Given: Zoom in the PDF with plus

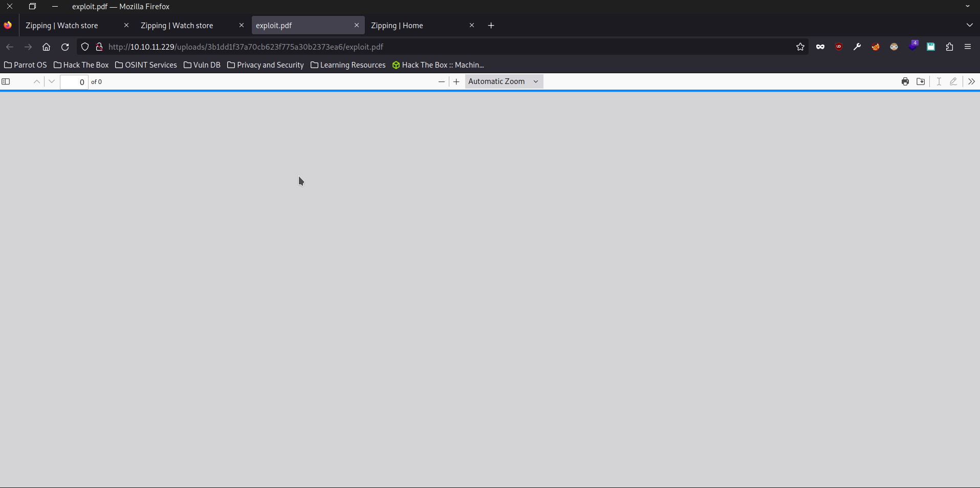Looking at the screenshot, I should pyautogui.click(x=456, y=81).
